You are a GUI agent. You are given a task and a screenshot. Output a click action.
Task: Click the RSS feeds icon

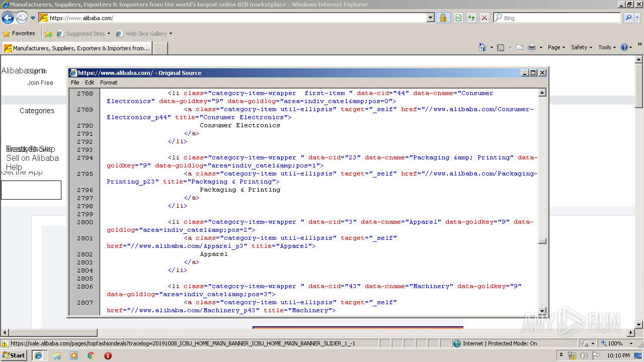point(501,47)
